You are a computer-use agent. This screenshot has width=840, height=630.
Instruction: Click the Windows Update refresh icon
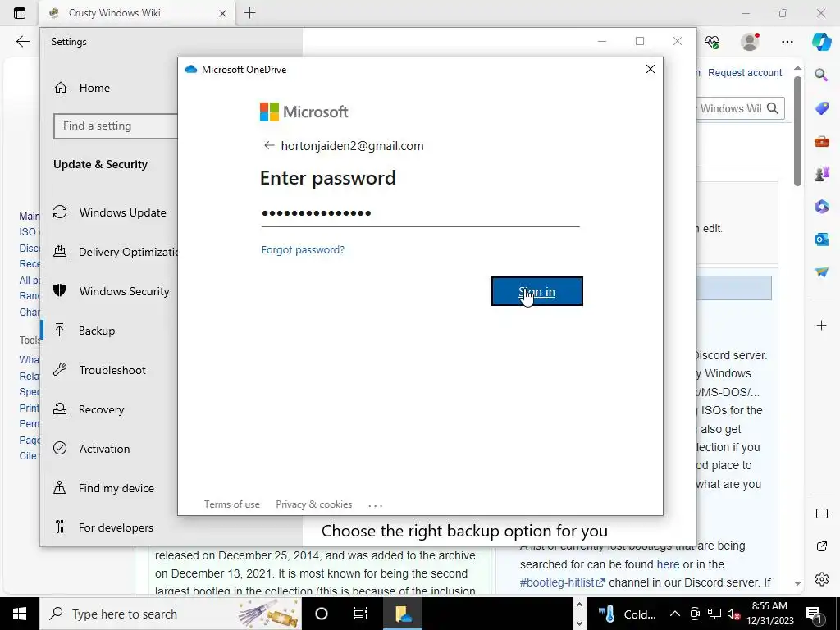(60, 212)
